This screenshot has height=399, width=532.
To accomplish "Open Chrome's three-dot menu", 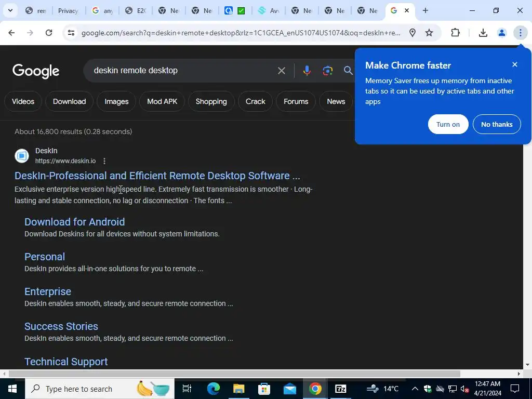I will tap(520, 33).
